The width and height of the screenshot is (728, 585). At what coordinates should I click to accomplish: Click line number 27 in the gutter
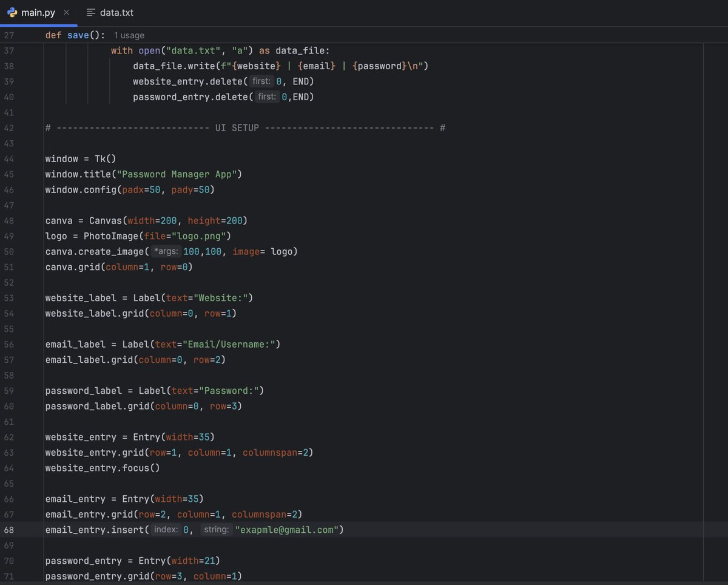(x=8, y=36)
